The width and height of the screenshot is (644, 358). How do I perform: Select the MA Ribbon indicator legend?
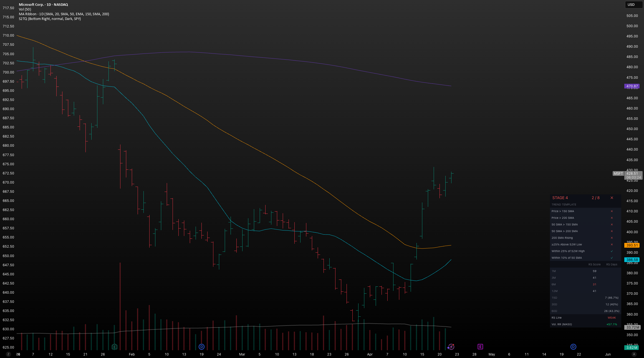[64, 14]
